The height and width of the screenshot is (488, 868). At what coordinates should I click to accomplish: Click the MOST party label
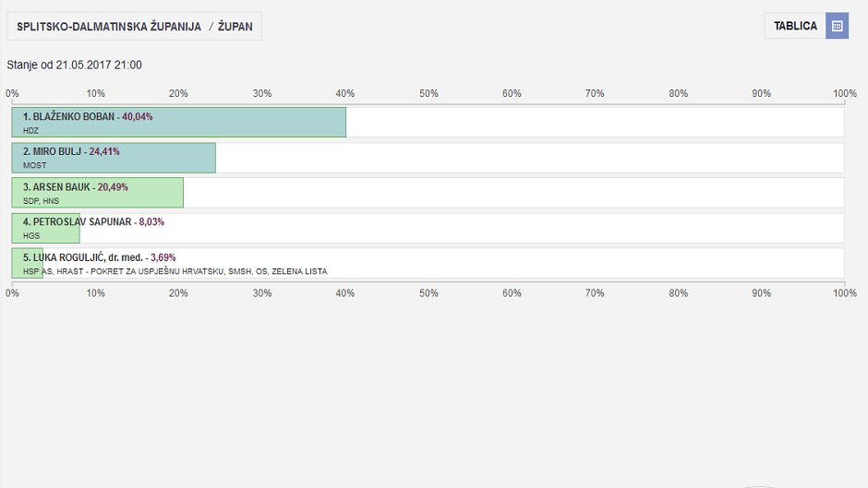pyautogui.click(x=34, y=166)
